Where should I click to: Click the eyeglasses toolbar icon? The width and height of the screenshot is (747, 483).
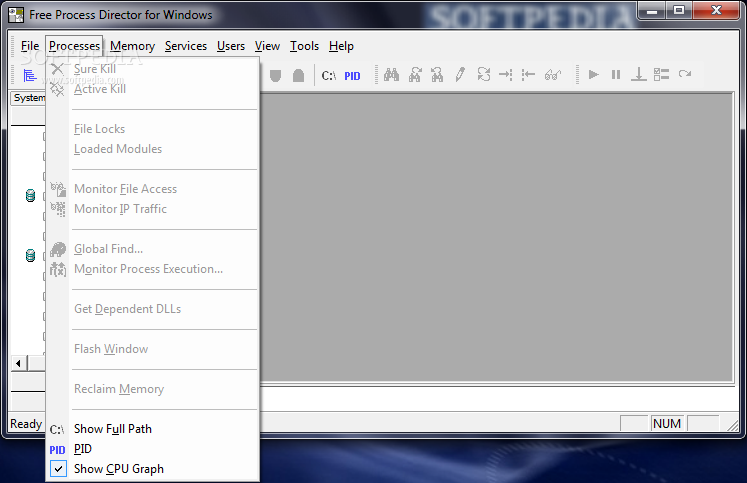pyautogui.click(x=553, y=75)
